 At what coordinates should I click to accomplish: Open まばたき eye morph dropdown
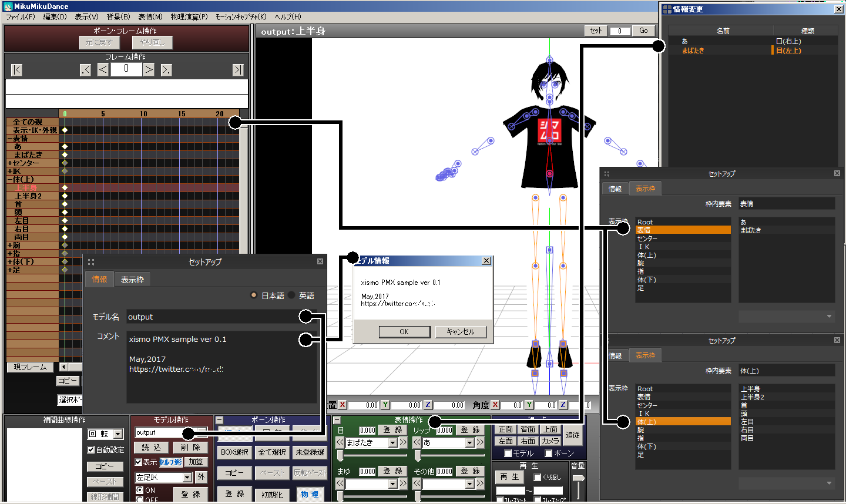(x=393, y=443)
